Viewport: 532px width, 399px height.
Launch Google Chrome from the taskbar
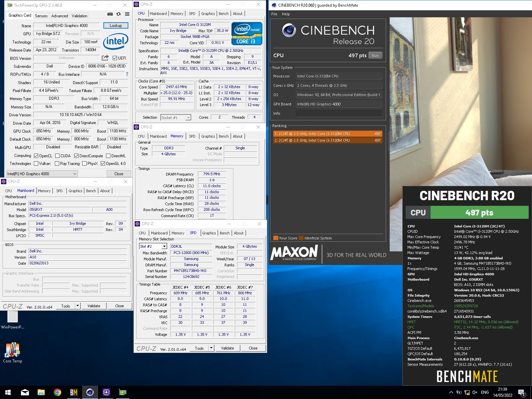click(x=58, y=392)
